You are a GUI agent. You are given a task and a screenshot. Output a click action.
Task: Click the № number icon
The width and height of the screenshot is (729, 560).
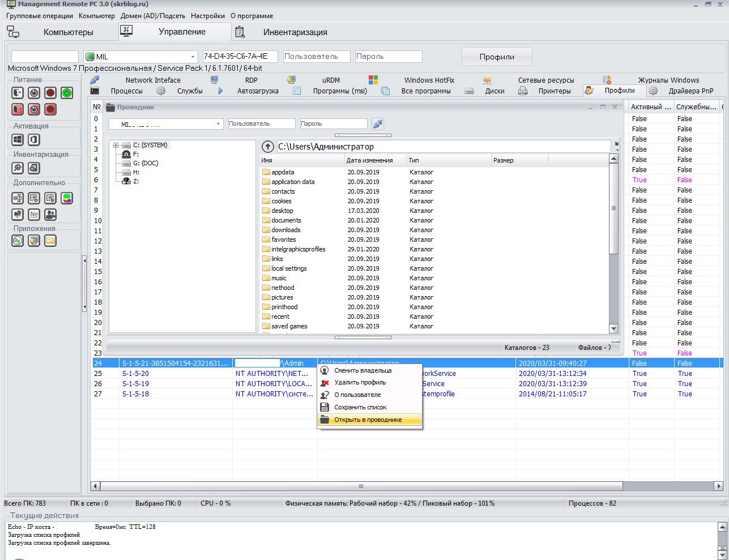34,214
